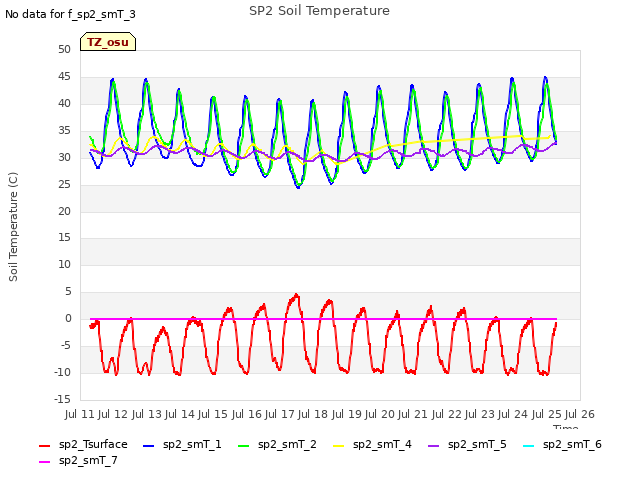This screenshot has height=480, width=640.
Task: Select the sp2_smT_4 legend entry
Action: coord(372,444)
